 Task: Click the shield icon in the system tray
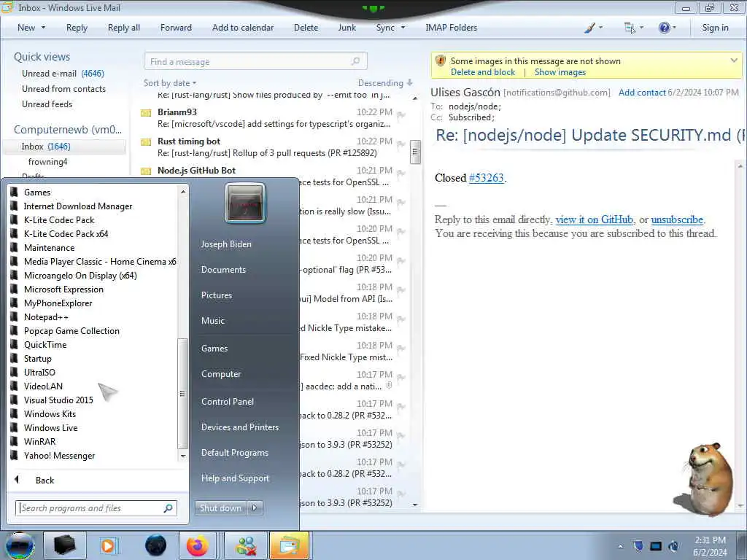click(x=638, y=545)
